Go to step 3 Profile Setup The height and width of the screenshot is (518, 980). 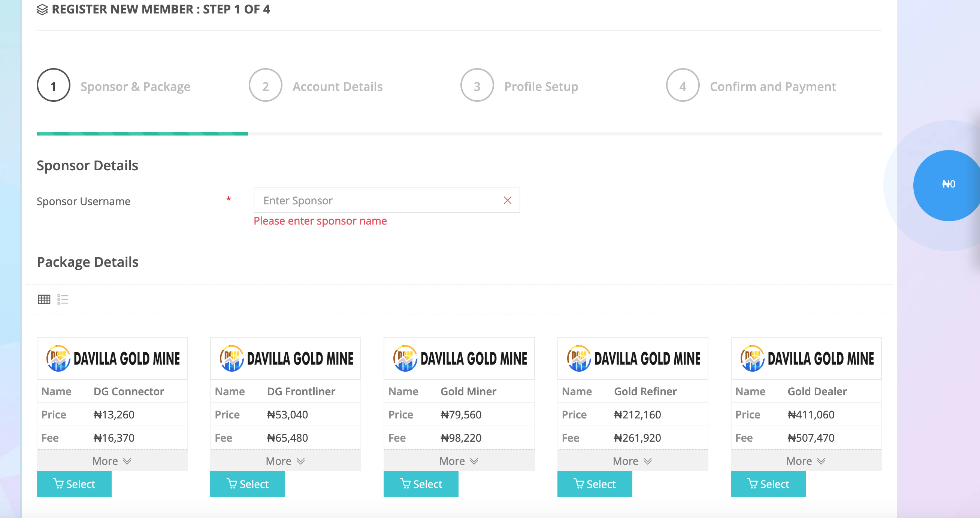519,85
